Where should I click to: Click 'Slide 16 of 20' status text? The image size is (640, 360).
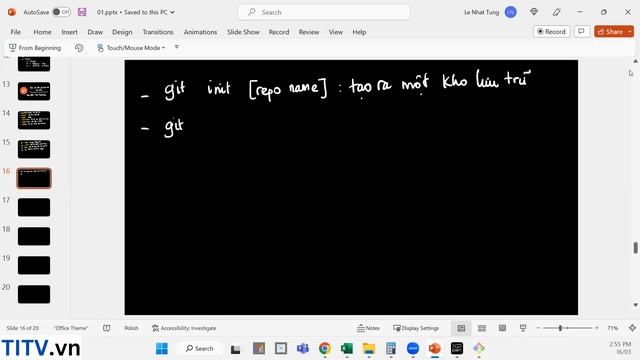(x=23, y=328)
